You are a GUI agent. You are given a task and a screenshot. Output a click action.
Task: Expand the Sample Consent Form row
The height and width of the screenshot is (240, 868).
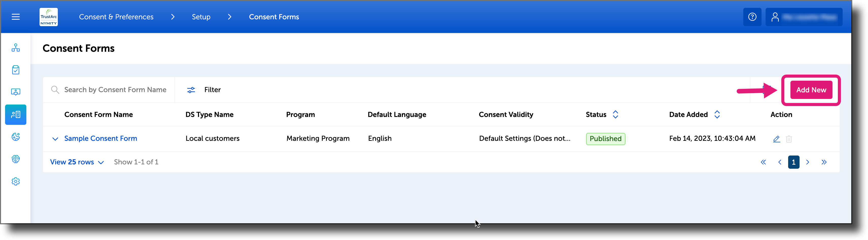coord(55,139)
